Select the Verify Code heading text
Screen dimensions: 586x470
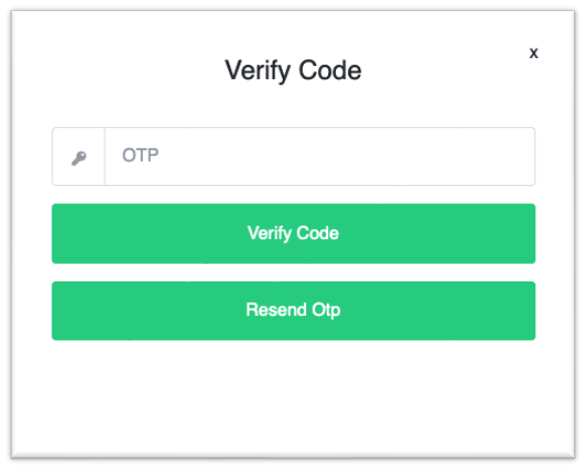tap(293, 71)
